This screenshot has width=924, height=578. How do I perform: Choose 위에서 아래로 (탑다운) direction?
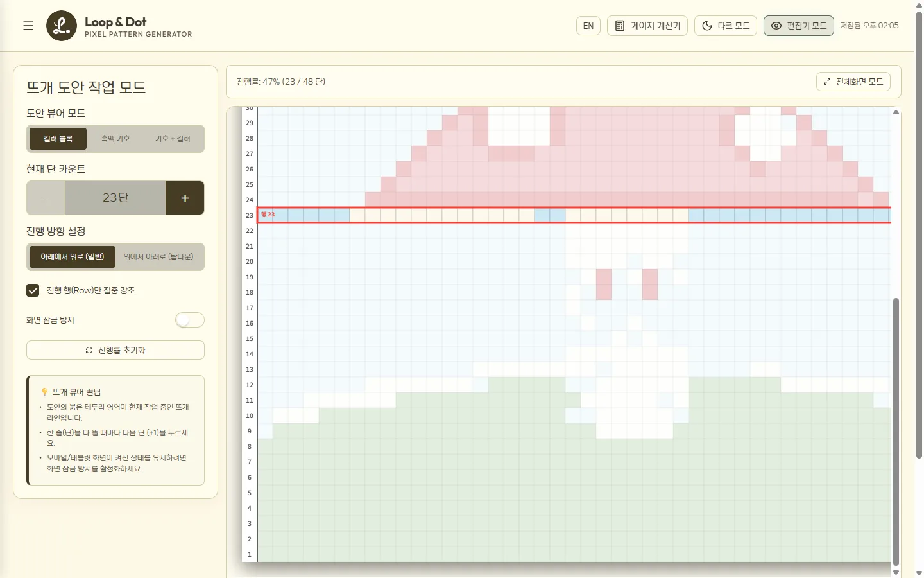158,257
